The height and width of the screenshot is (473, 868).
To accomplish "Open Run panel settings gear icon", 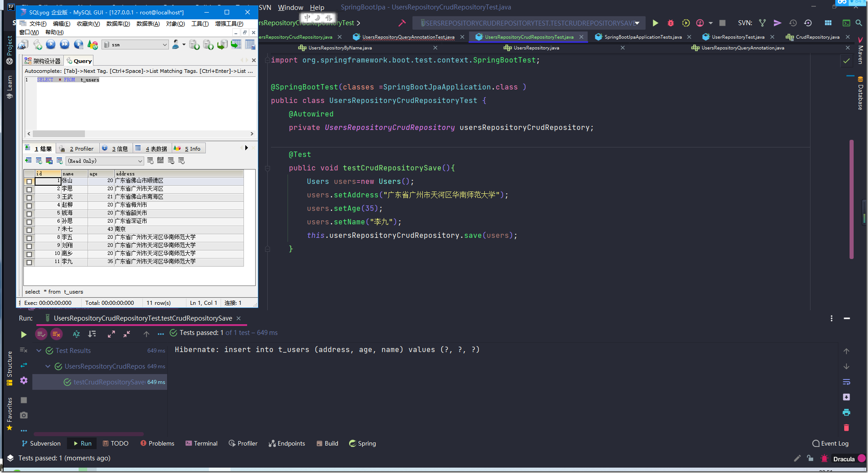I will pos(24,380).
